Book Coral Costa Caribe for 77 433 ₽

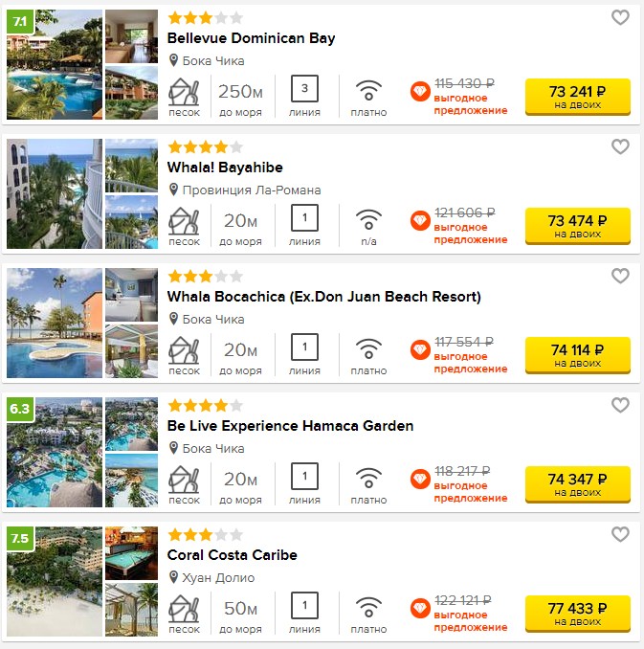(x=577, y=614)
